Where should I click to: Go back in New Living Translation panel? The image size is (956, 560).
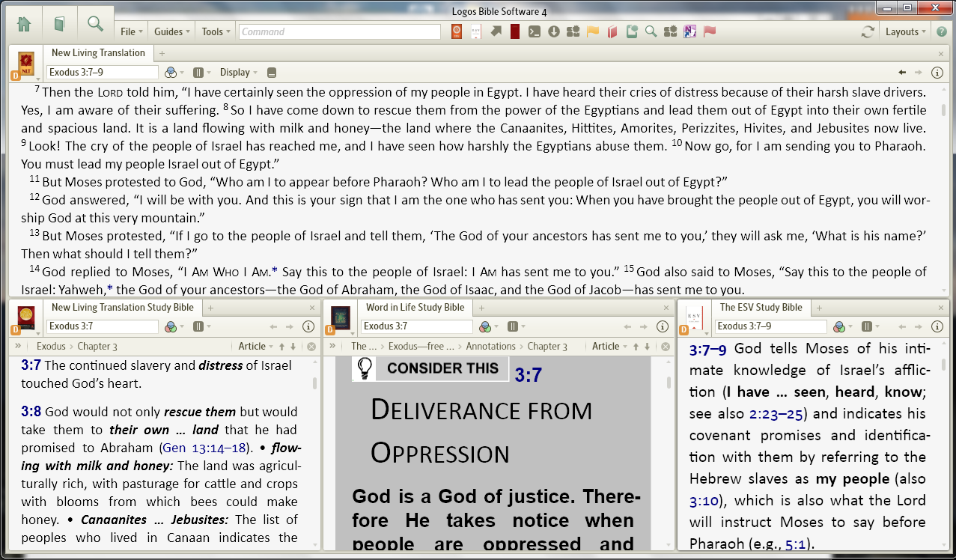coord(903,73)
